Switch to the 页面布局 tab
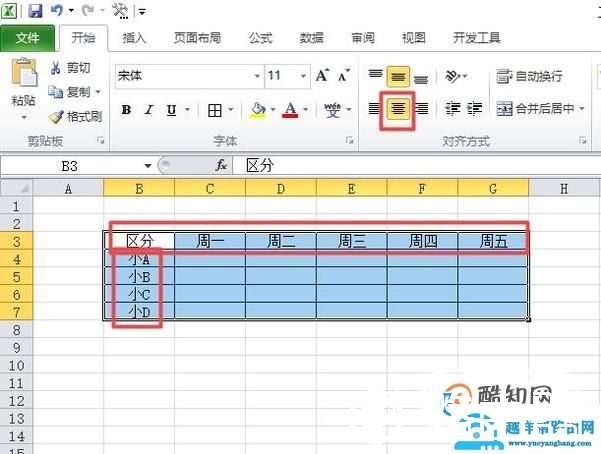The width and height of the screenshot is (601, 454). tap(197, 38)
